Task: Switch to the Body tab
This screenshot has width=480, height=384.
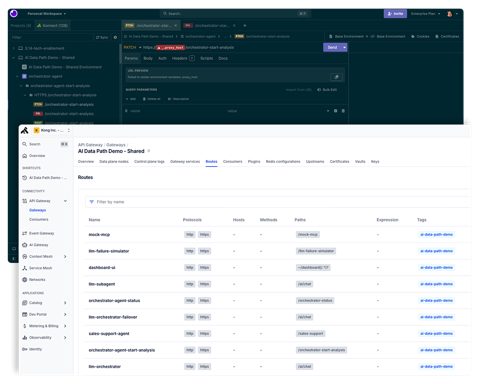Action: coord(148,58)
